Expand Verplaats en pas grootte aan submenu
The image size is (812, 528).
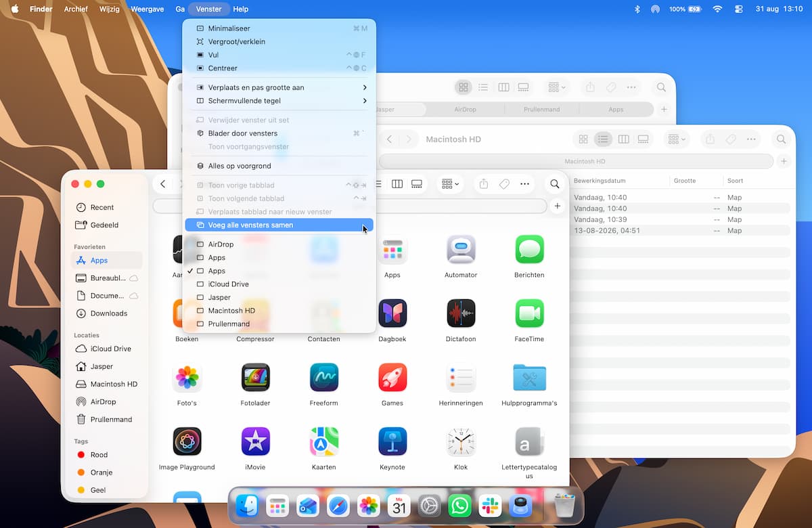tap(279, 87)
